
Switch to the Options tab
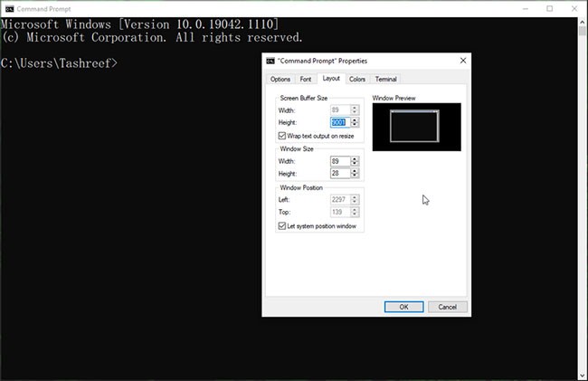[x=280, y=80]
